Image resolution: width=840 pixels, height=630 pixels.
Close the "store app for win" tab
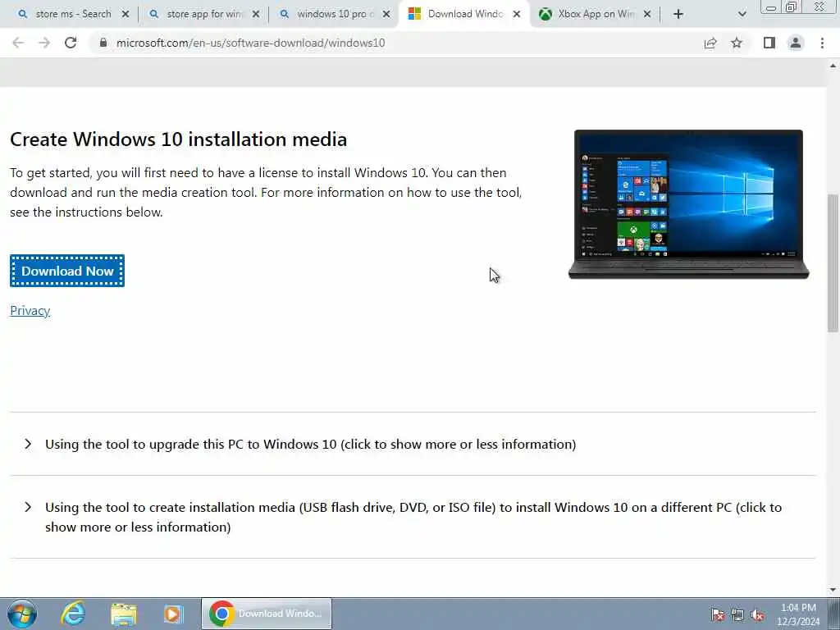256,15
